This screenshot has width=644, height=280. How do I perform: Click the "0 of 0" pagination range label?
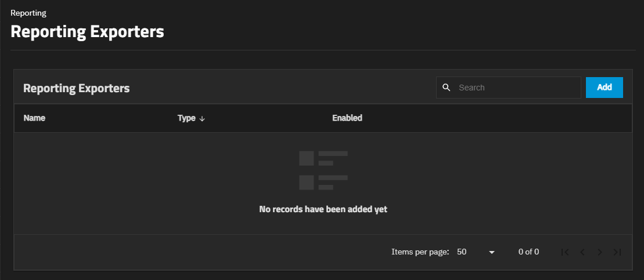click(x=528, y=252)
